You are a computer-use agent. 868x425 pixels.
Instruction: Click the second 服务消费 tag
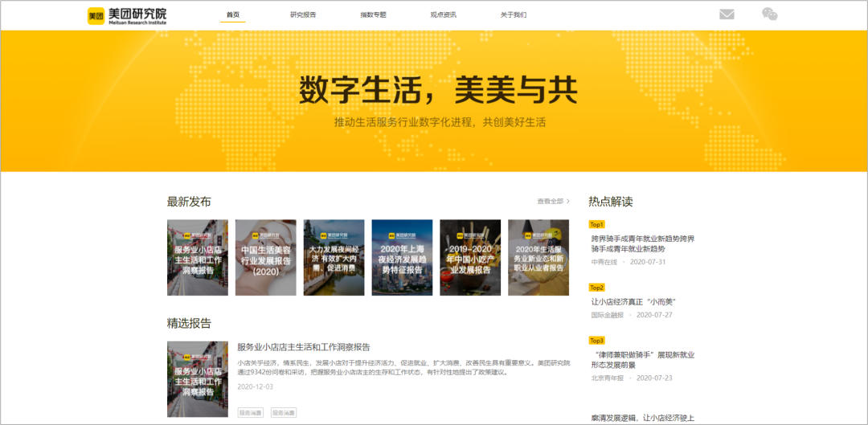click(x=284, y=413)
